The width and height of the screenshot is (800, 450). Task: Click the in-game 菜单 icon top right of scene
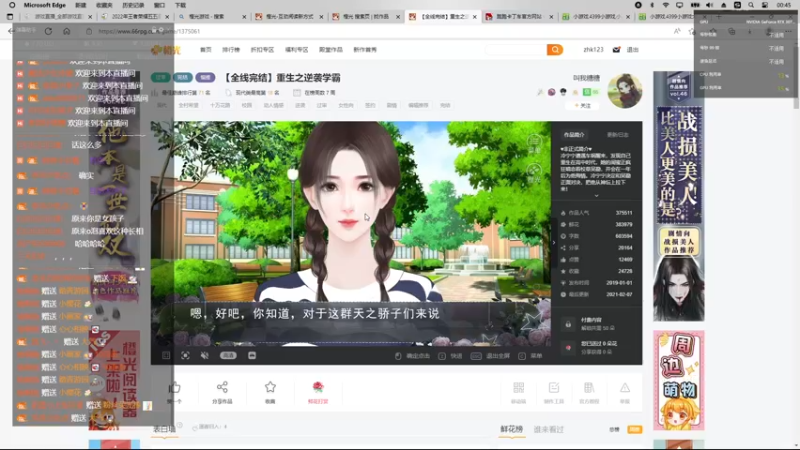(534, 143)
